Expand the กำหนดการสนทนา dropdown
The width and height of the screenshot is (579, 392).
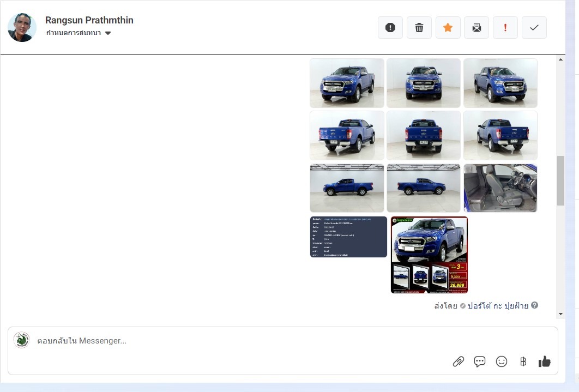click(x=108, y=33)
